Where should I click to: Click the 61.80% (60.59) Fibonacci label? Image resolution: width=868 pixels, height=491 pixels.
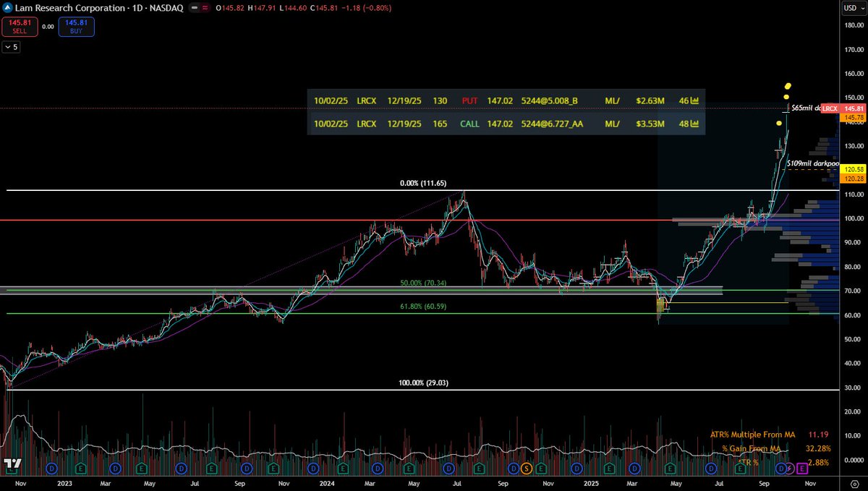[424, 307]
